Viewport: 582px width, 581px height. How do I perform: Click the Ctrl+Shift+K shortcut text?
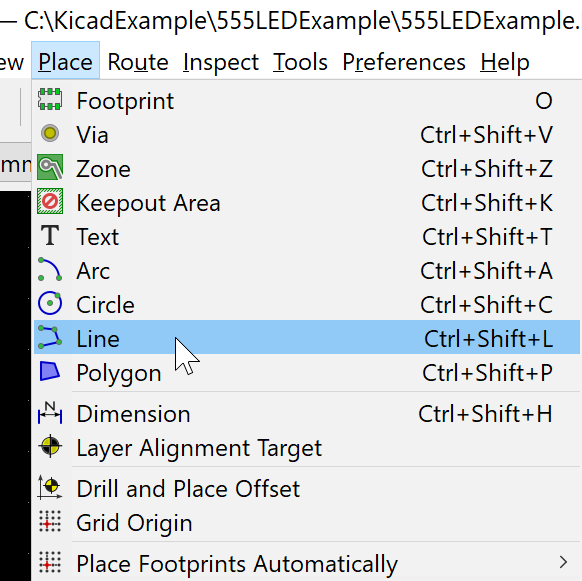click(x=487, y=203)
